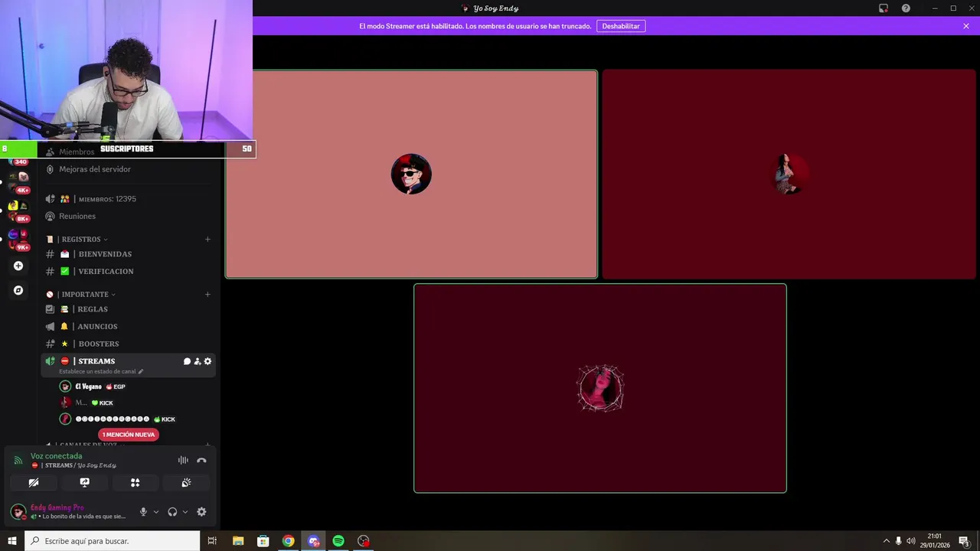
Task: Click Establece un estado de canal
Action: click(101, 371)
